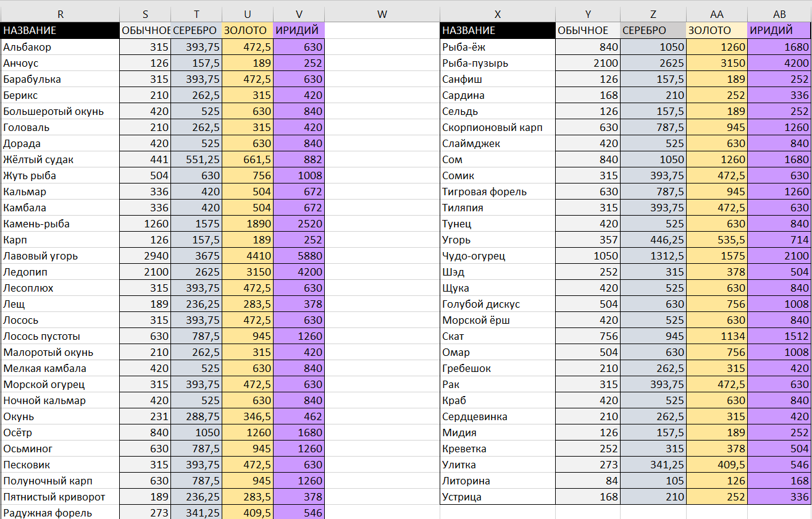Select the "Пятнистый криворот" name cell
The height and width of the screenshot is (519, 812).
60,497
